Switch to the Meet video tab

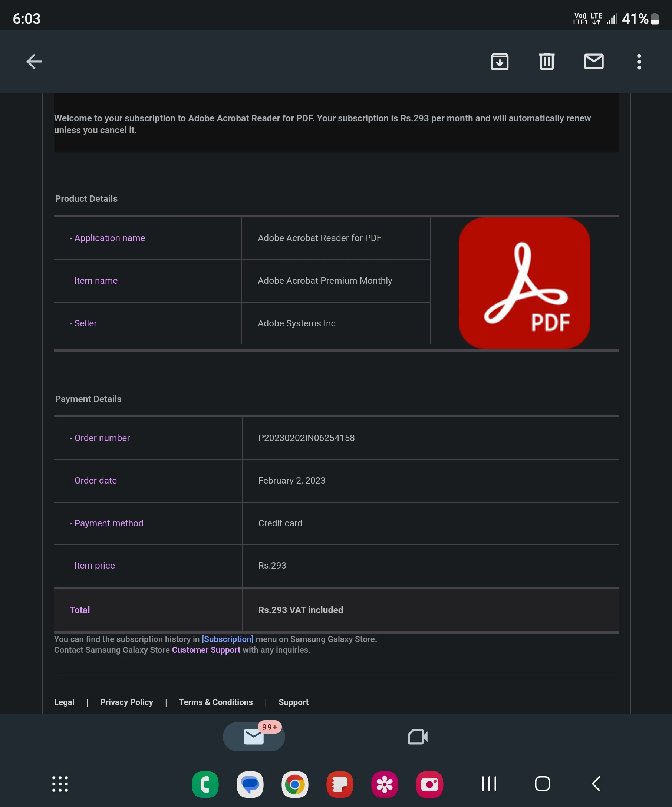418,736
